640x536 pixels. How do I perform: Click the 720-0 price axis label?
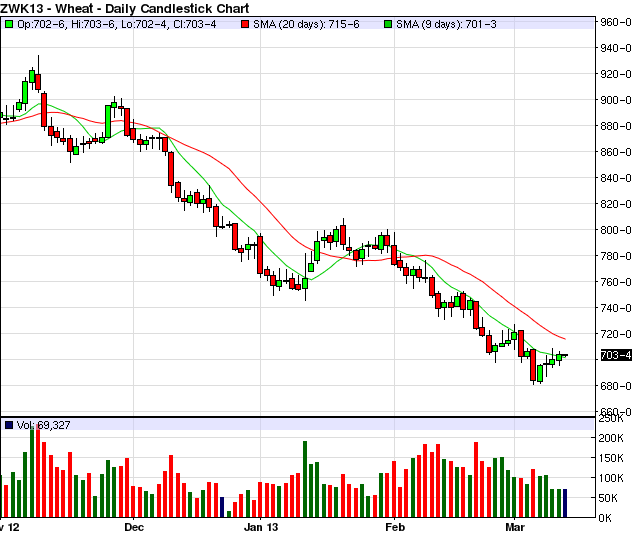click(616, 334)
